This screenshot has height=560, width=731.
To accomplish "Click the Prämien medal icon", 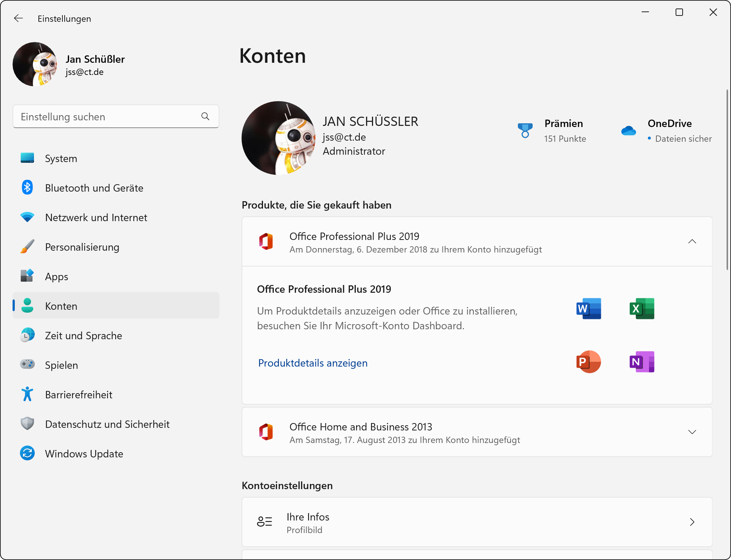I will click(x=525, y=131).
